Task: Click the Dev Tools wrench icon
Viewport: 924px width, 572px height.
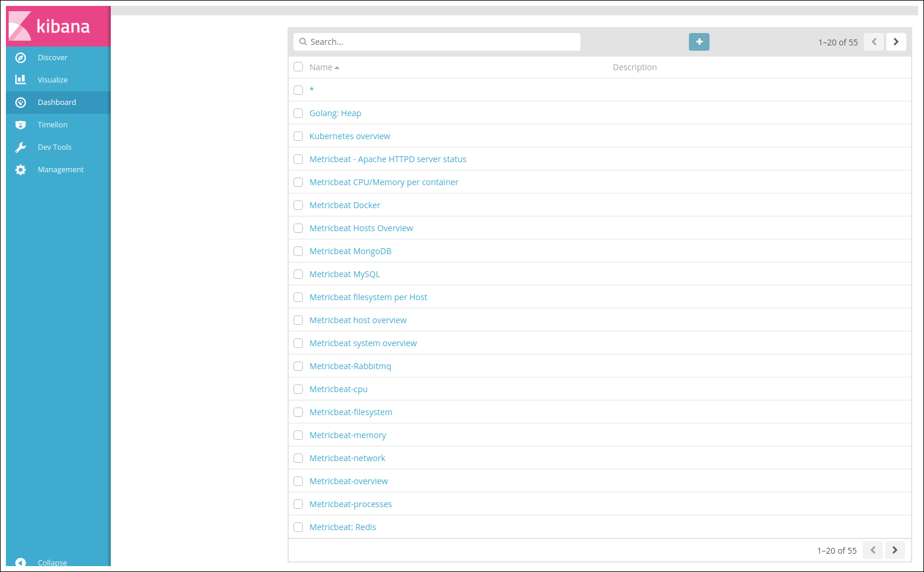Action: (x=21, y=147)
